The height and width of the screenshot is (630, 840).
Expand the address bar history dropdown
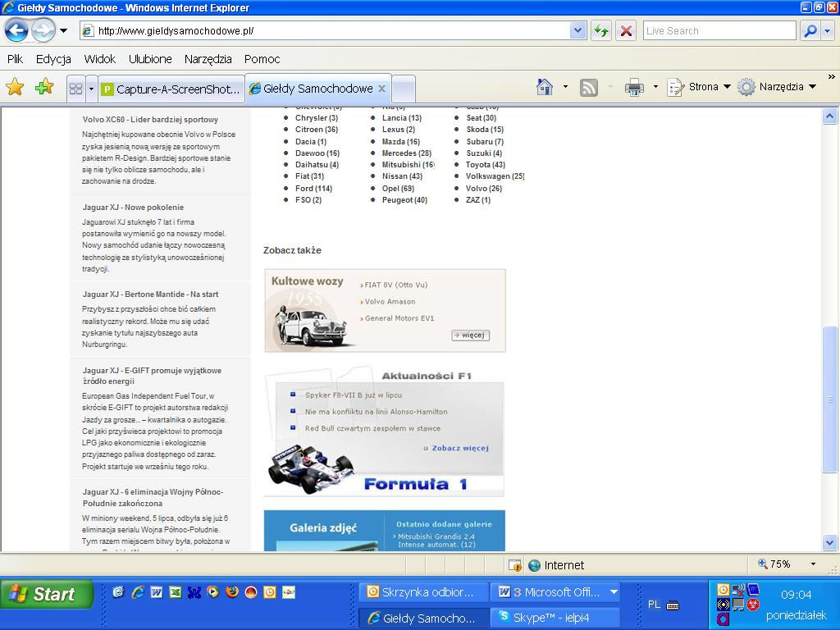click(577, 30)
